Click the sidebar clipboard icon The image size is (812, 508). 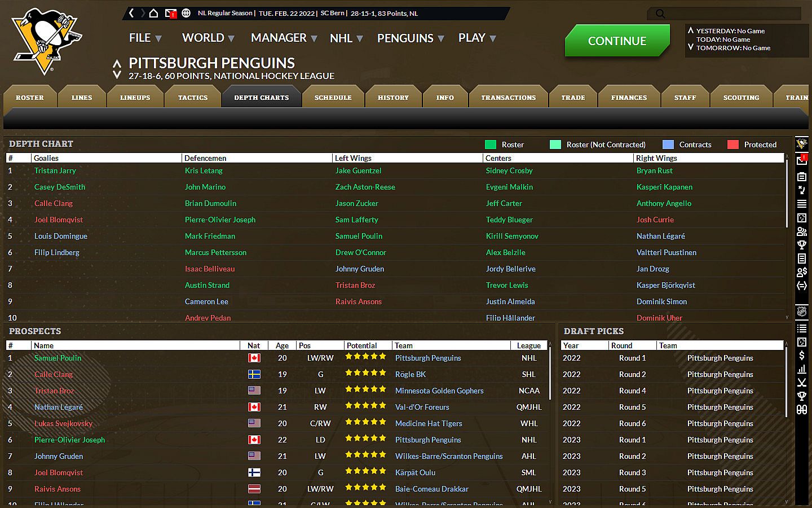(802, 177)
